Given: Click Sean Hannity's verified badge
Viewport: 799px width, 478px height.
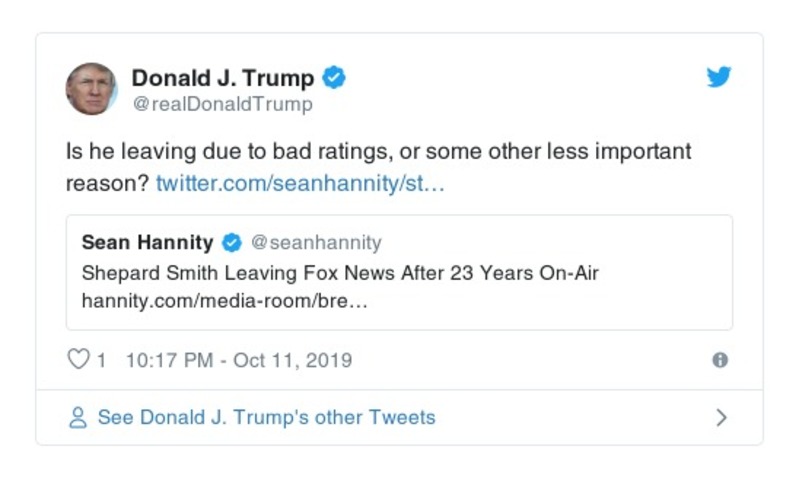Looking at the screenshot, I should [x=232, y=243].
